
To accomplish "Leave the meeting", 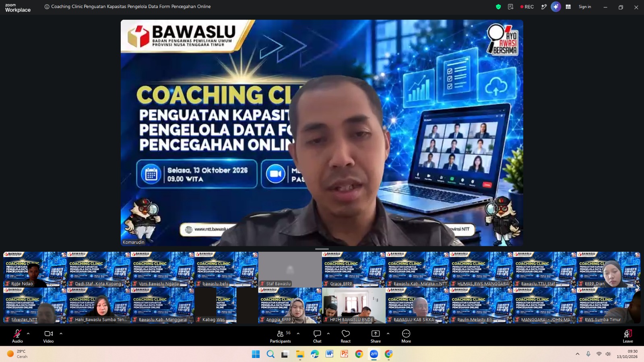I will pos(628,336).
